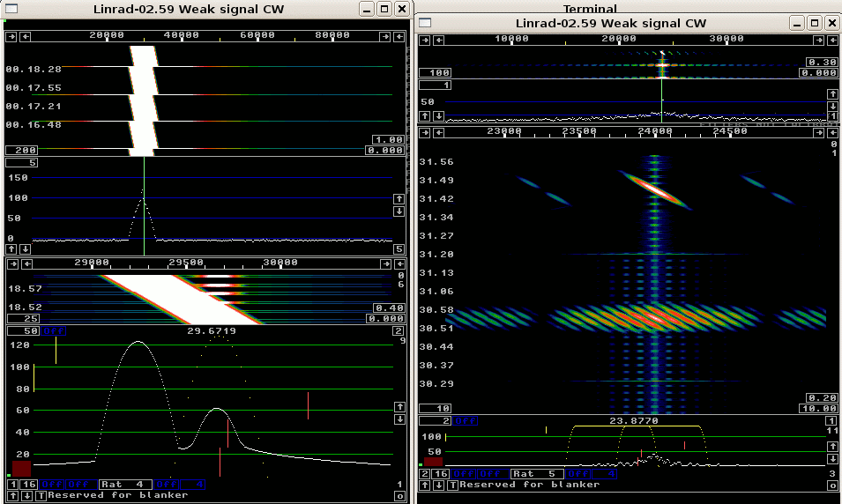
Task: Click the 0.20 box above 10.00 in right window
Action: (822, 398)
